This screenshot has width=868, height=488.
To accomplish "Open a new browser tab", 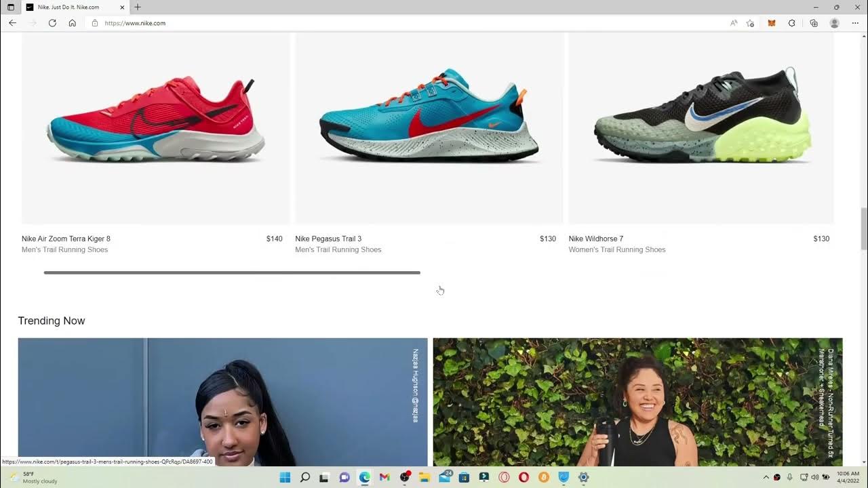I will 138,7.
